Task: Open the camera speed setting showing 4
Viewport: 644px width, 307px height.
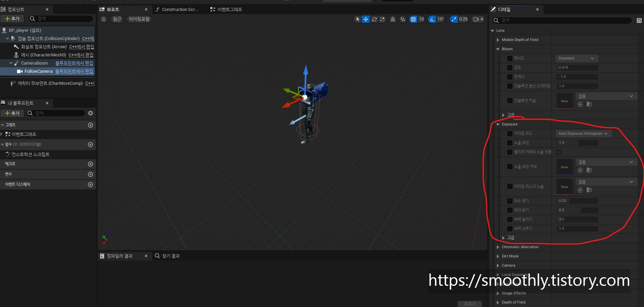Action: click(478, 19)
